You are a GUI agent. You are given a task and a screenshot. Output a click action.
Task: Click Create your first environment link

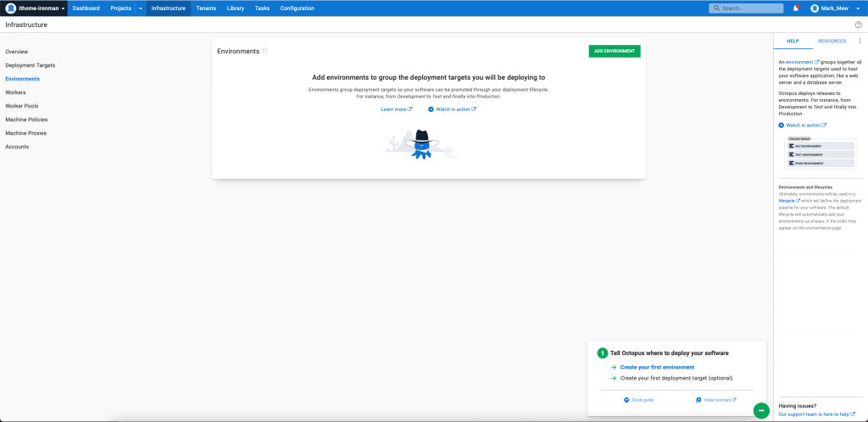(657, 367)
